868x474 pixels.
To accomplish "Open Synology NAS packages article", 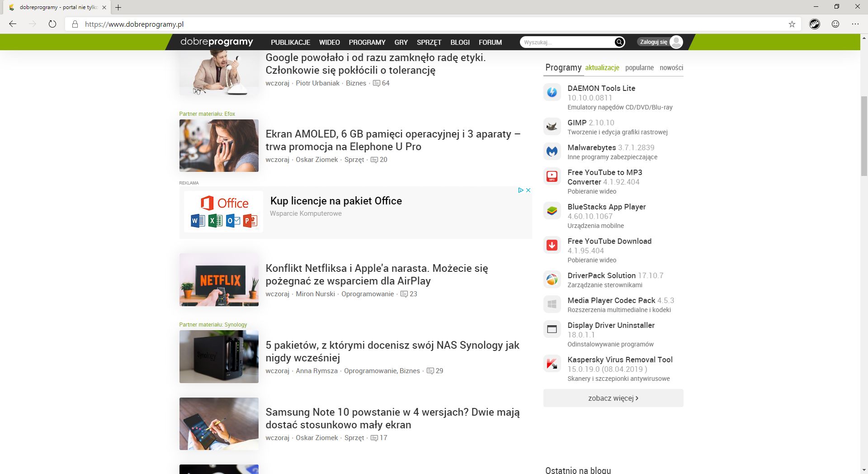I will [392, 351].
